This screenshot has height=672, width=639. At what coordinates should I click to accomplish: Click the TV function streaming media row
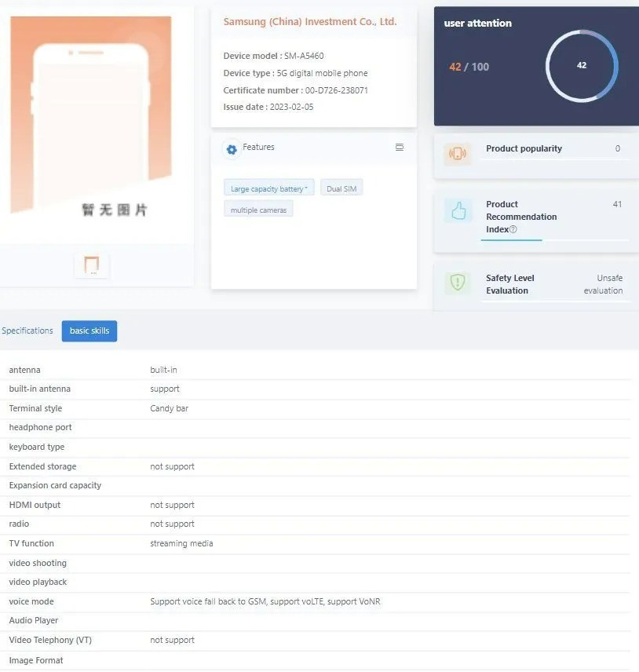pyautogui.click(x=181, y=543)
